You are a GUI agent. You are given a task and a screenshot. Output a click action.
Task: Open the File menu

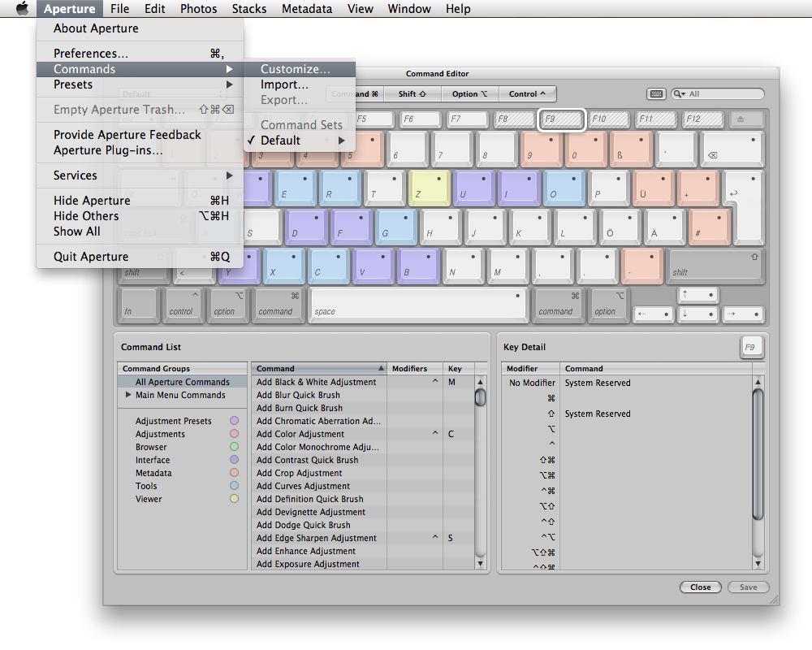pos(119,9)
